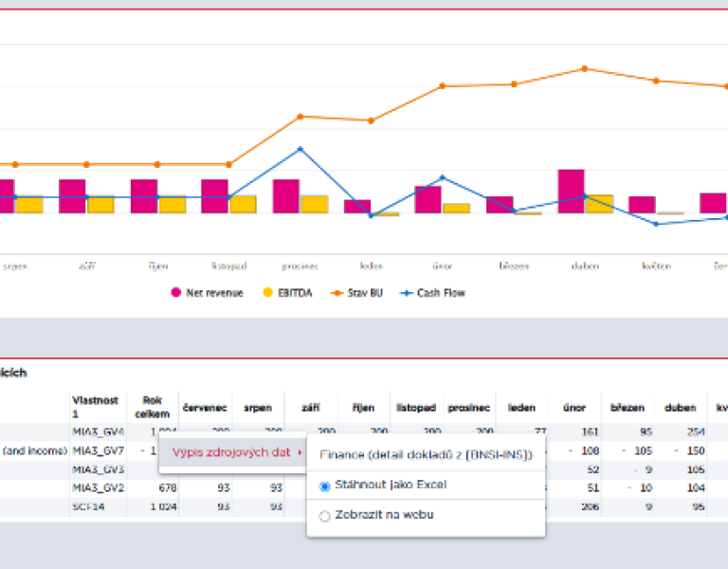728x569 pixels.
Task: Toggle the Net revenue legend marker
Action: (x=175, y=293)
